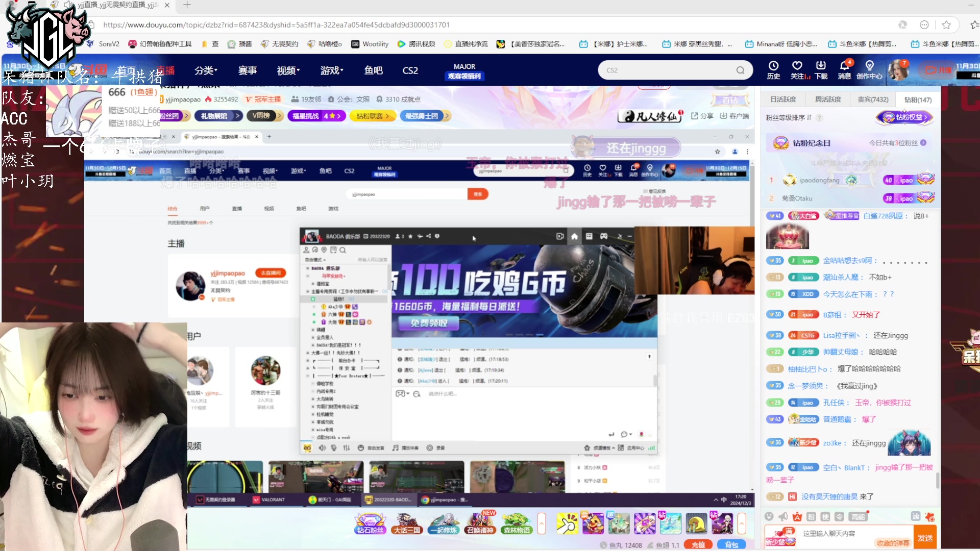Click the 发送 send button

click(x=925, y=538)
